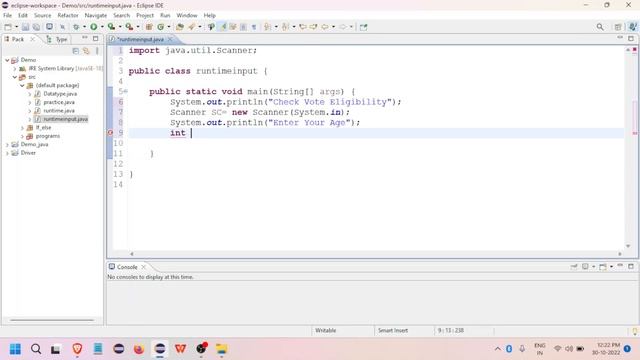
Task: Click the Open Type toolbar icon
Action: click(180, 27)
